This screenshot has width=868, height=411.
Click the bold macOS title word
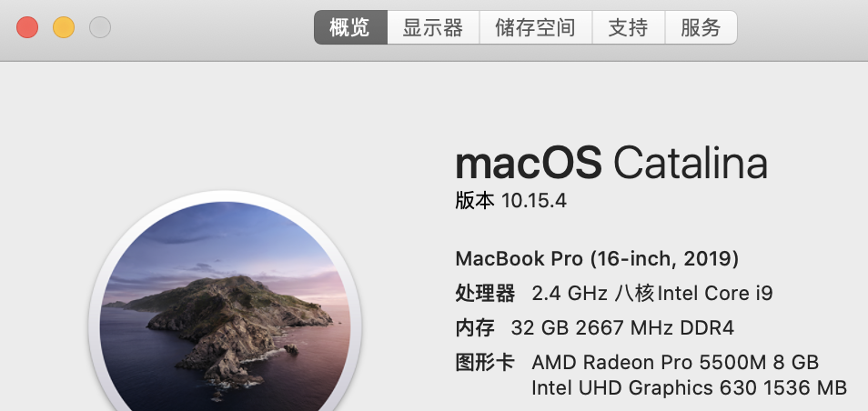click(x=528, y=164)
